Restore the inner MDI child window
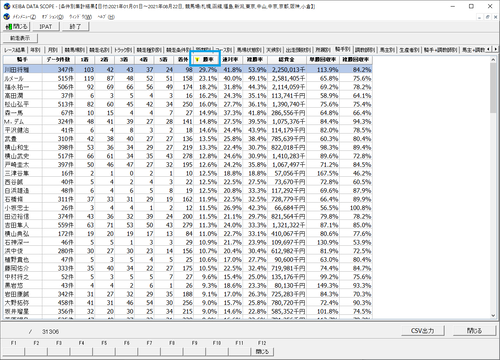This screenshot has width=500, height=360. (x=487, y=17)
